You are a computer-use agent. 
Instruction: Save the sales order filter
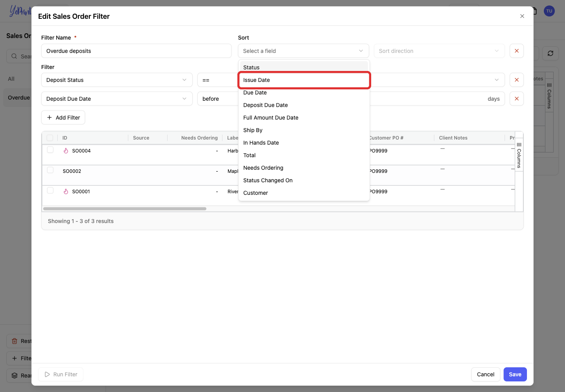(515, 374)
